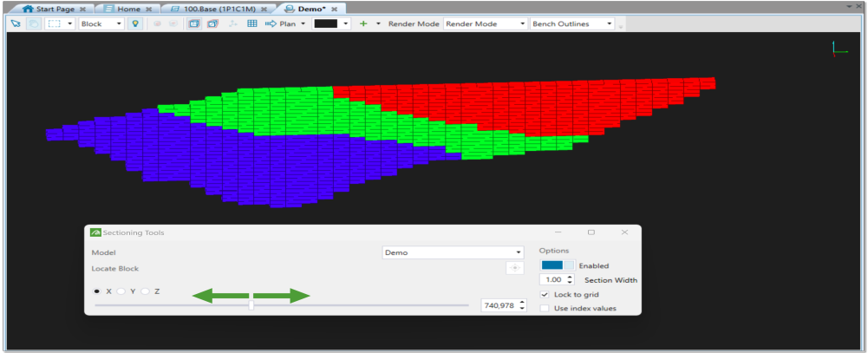Image resolution: width=868 pixels, height=353 pixels.
Task: Open the Bench Outlines dropdown
Action: coord(572,24)
